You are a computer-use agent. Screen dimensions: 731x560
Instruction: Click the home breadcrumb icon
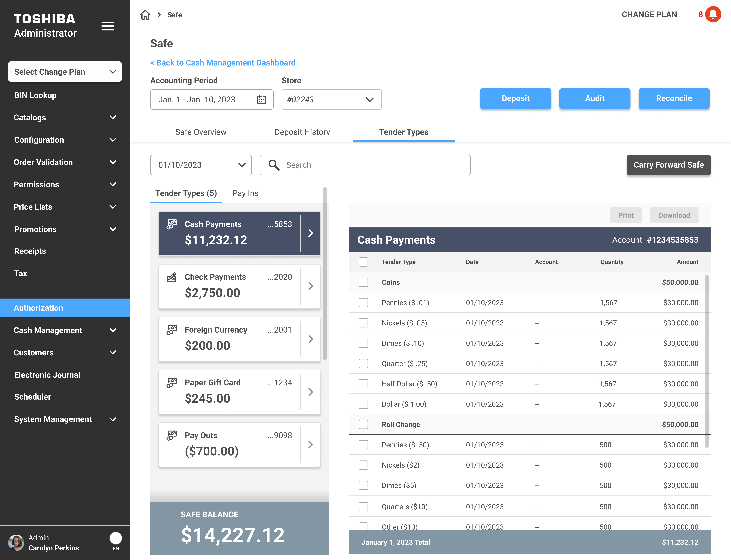point(145,15)
